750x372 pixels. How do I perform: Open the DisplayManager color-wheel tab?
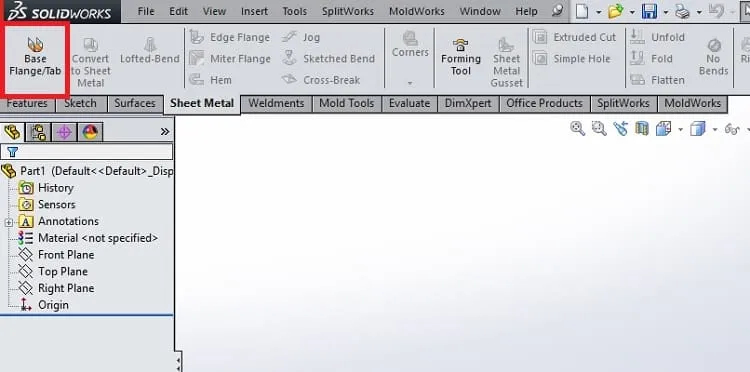pyautogui.click(x=90, y=132)
